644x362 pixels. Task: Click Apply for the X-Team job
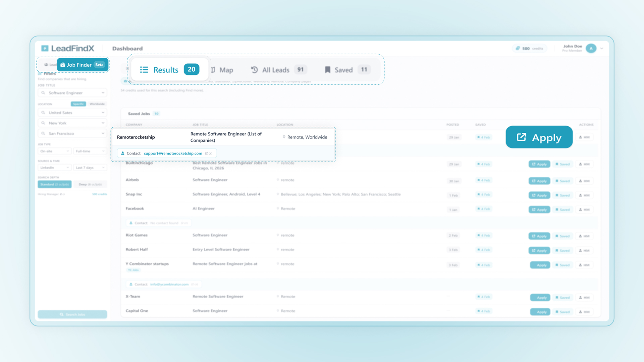click(x=540, y=298)
